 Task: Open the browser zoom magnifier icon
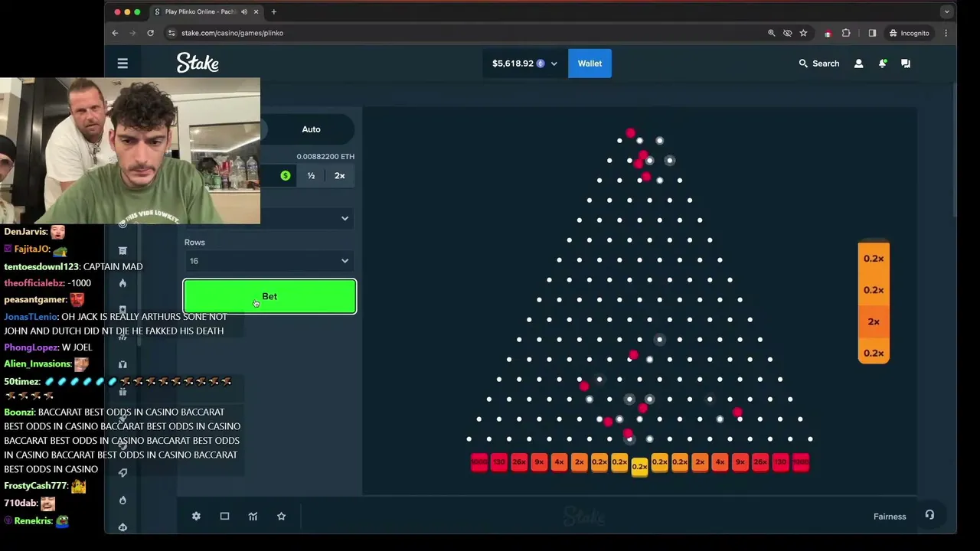click(x=771, y=33)
